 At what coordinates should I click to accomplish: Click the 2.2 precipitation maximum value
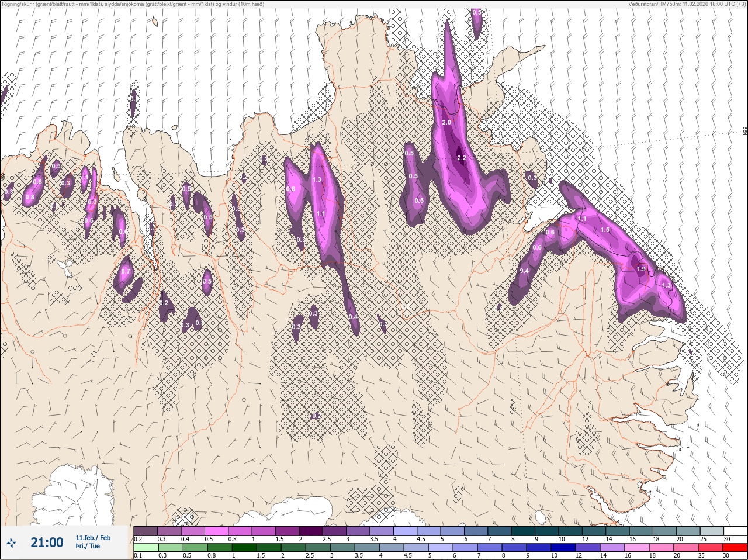click(x=461, y=158)
